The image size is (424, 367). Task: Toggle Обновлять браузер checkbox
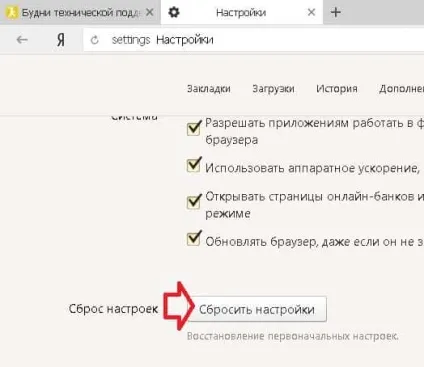tap(194, 239)
